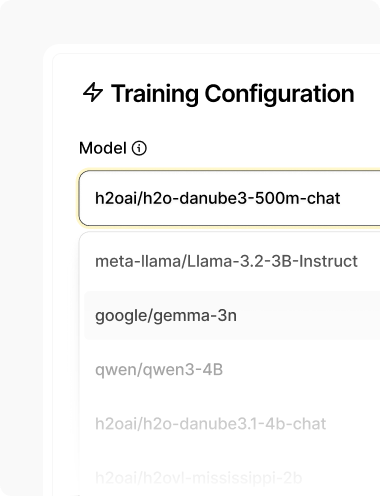
Task: Choose the google/gemma-3n model option
Action: [232, 315]
